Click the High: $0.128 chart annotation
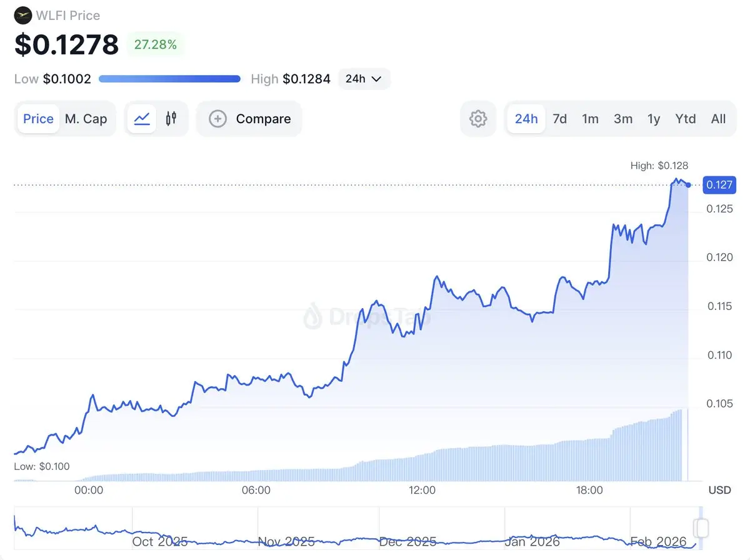The height and width of the screenshot is (560, 750). pos(659,166)
